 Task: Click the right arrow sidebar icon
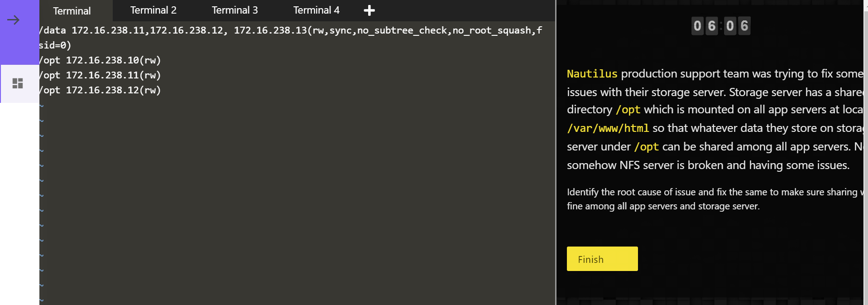point(14,20)
